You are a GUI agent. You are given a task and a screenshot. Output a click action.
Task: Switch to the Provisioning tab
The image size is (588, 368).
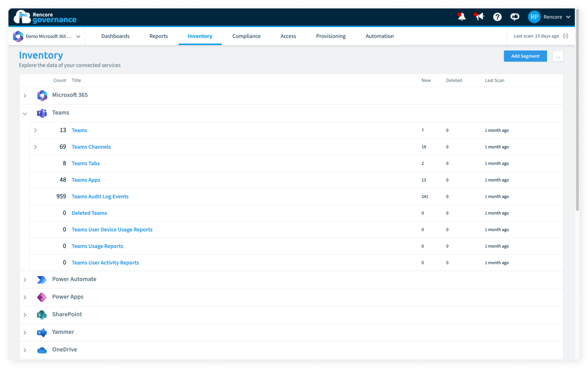(331, 36)
